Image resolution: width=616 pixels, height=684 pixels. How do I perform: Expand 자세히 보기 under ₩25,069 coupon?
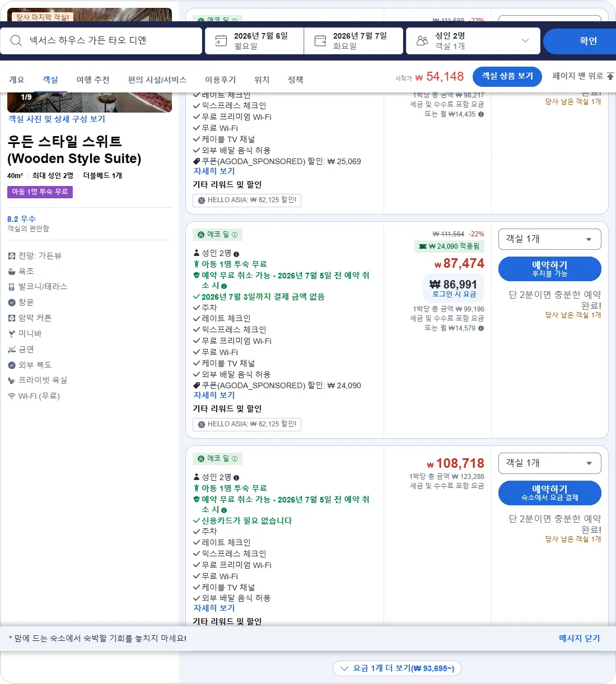214,171
